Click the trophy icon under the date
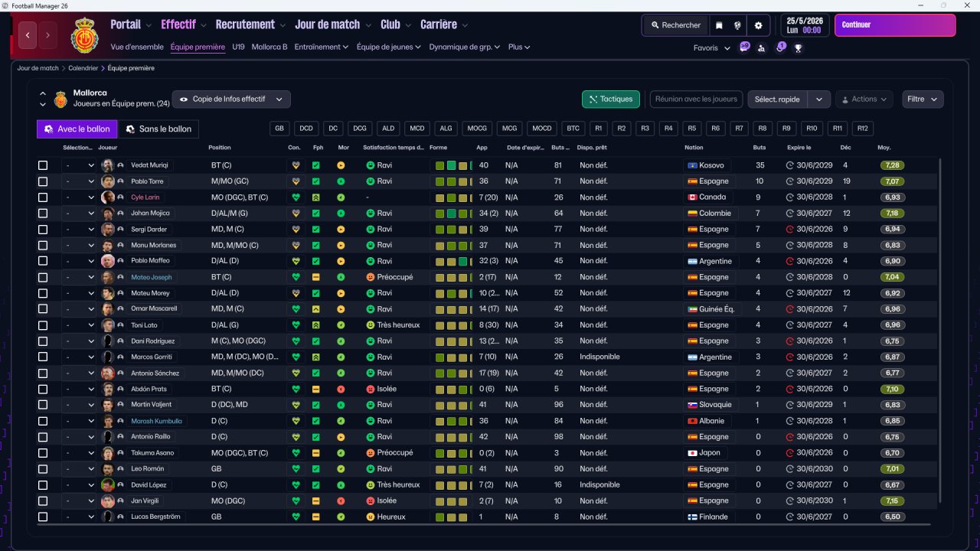 799,47
